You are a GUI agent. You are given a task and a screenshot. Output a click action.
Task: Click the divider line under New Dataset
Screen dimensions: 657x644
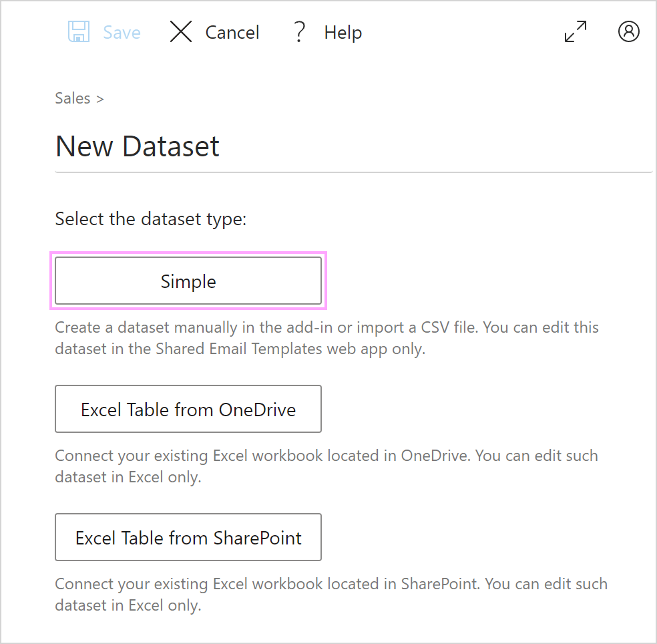coord(354,172)
